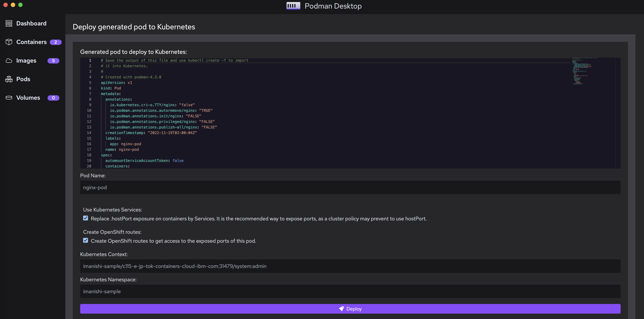Go to Volumes in sidebar
This screenshot has width=644, height=319.
[x=28, y=98]
